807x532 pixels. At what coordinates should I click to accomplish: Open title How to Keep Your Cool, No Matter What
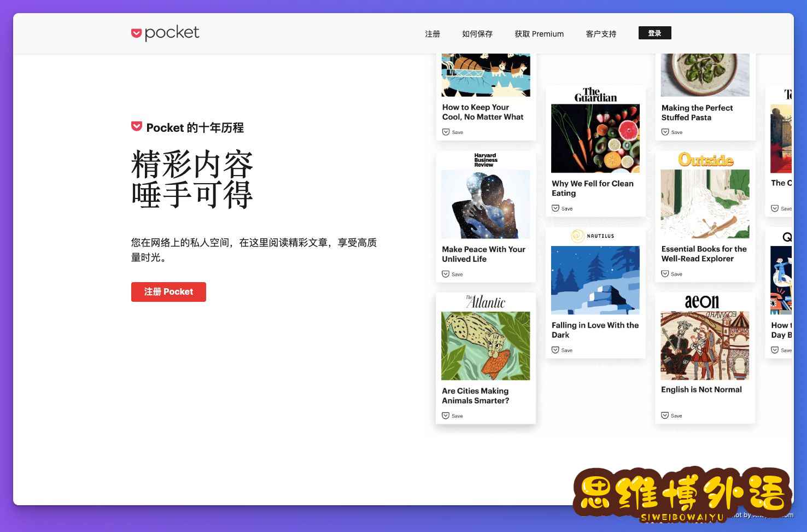click(483, 112)
